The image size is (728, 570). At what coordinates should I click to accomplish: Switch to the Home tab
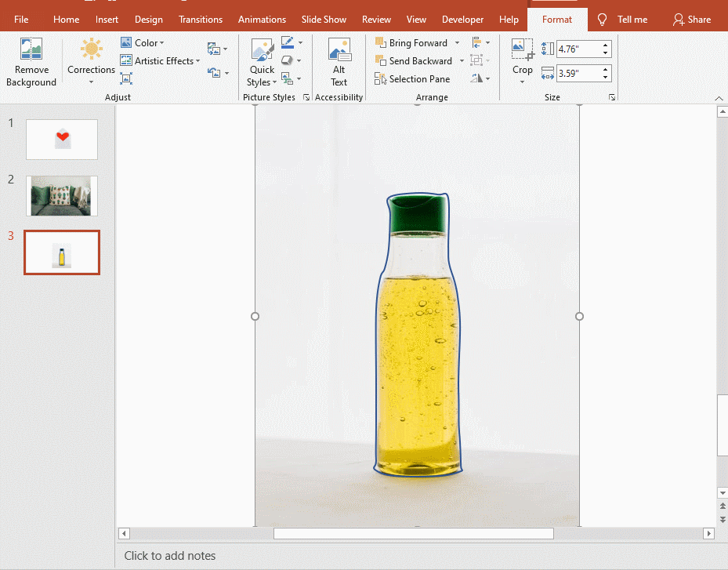[x=66, y=20]
